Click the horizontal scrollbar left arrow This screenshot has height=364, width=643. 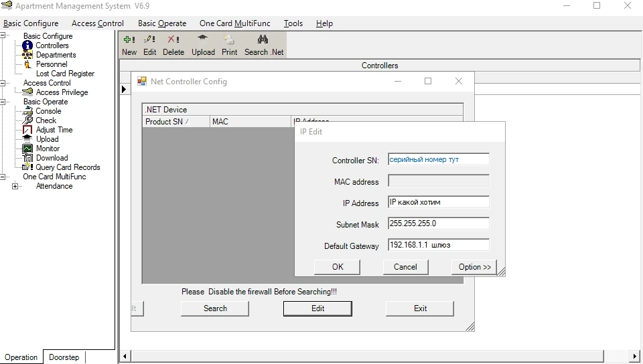[x=125, y=356]
